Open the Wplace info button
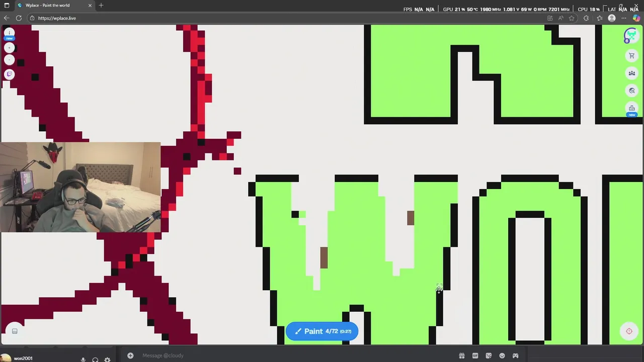The image size is (644, 362). point(9,33)
